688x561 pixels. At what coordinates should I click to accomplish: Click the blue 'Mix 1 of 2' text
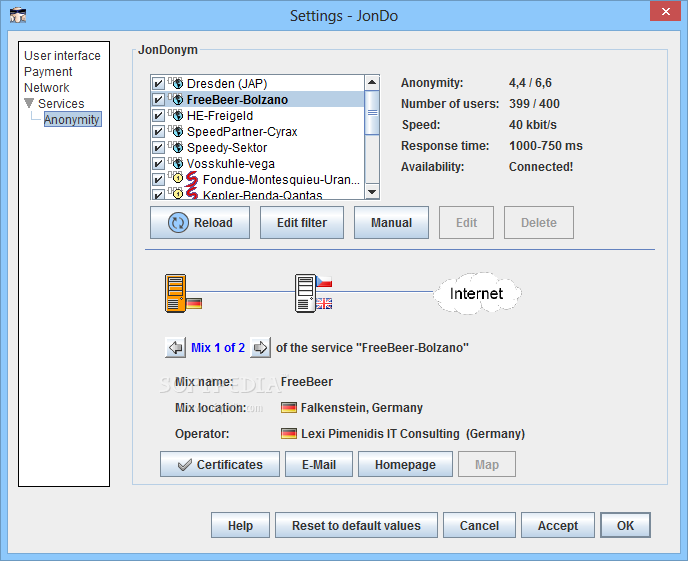(218, 347)
